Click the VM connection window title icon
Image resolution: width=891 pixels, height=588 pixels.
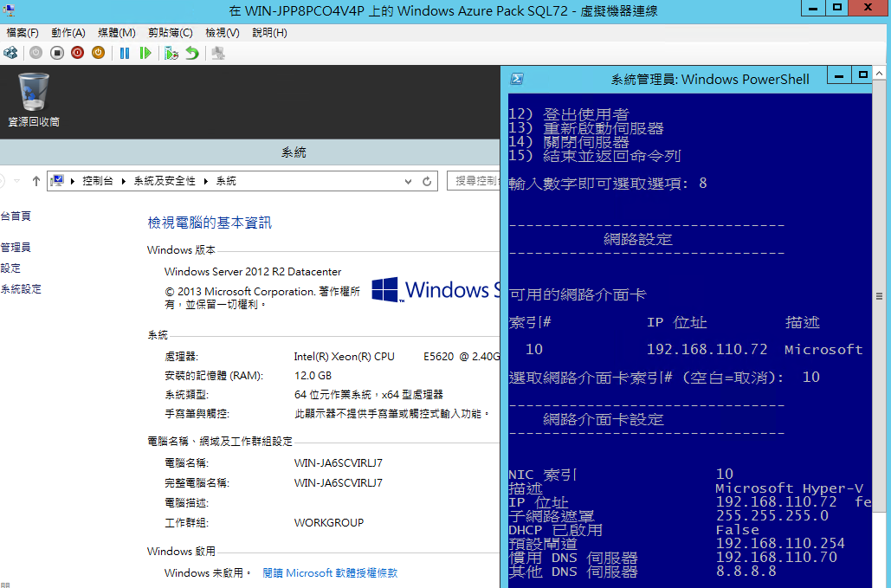coord(9,10)
